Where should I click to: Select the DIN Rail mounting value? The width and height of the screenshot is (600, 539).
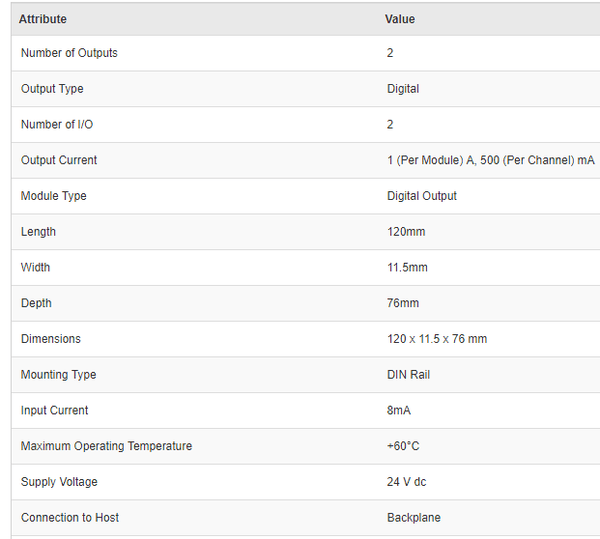click(x=410, y=375)
